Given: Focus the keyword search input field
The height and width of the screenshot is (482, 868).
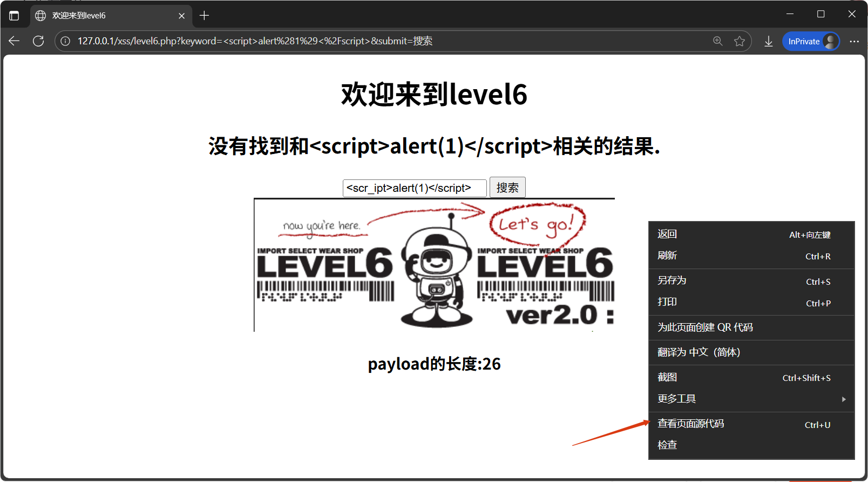Looking at the screenshot, I should (x=415, y=188).
